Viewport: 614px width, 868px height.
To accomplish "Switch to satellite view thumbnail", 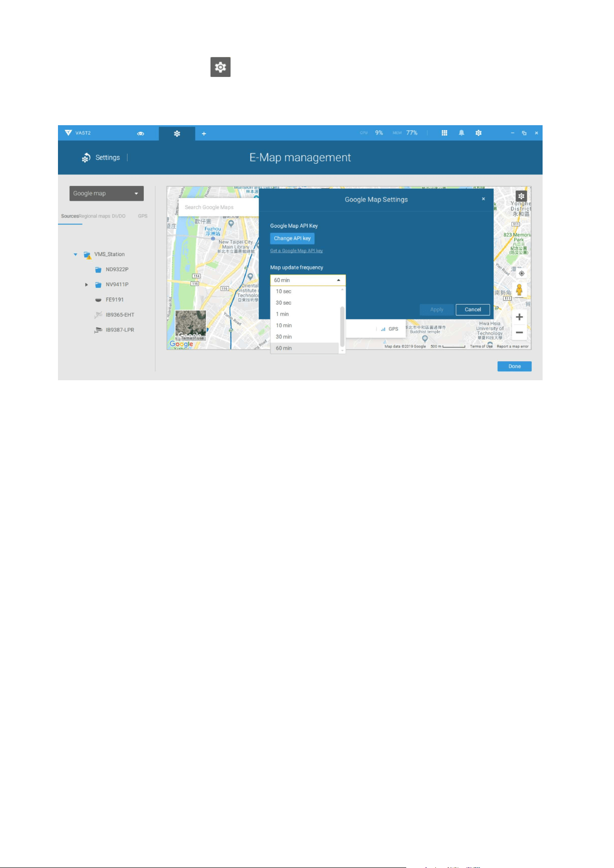I will point(191,325).
